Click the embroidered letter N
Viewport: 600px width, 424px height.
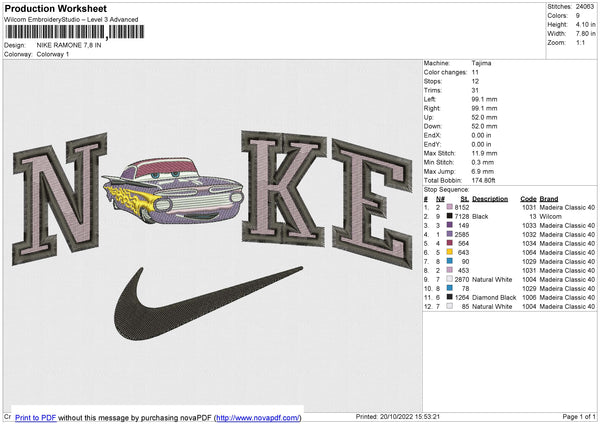click(60, 199)
